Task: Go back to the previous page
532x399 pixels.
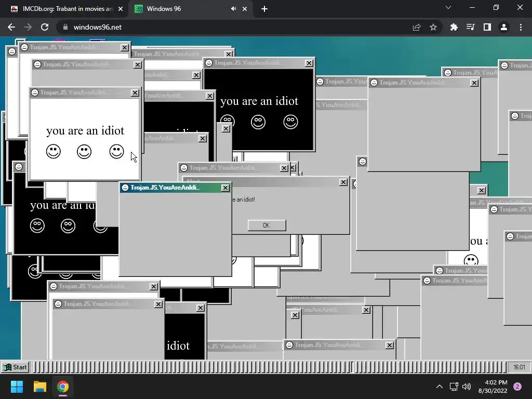Action: pyautogui.click(x=11, y=27)
